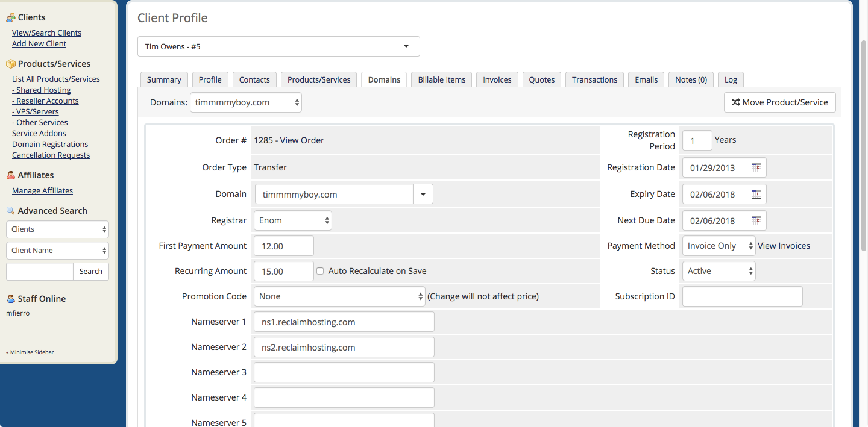Image resolution: width=868 pixels, height=427 pixels.
Task: Open the Expiry Date calendar icon
Action: 756,194
